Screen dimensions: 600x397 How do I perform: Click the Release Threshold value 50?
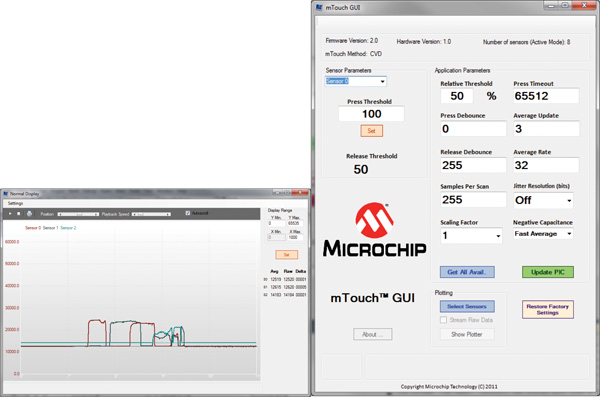361,169
